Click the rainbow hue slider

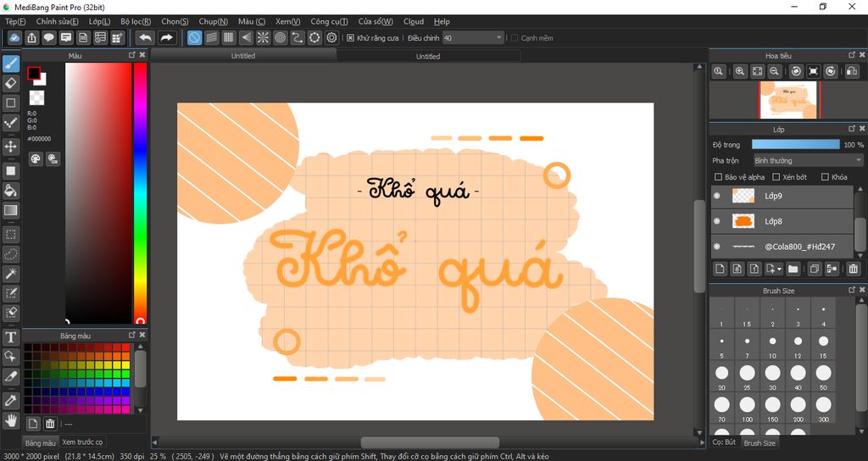pos(140,192)
